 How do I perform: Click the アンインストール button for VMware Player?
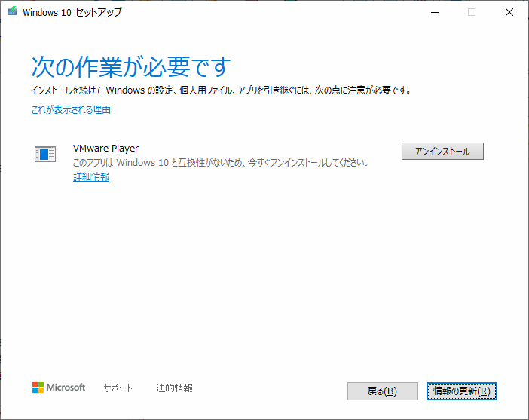pos(442,152)
